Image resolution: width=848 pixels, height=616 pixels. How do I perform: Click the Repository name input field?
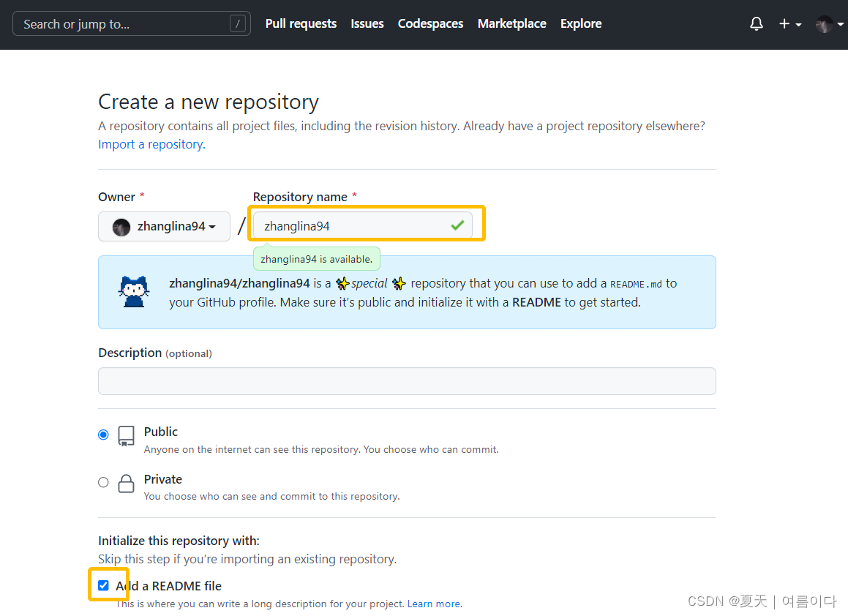(x=362, y=225)
